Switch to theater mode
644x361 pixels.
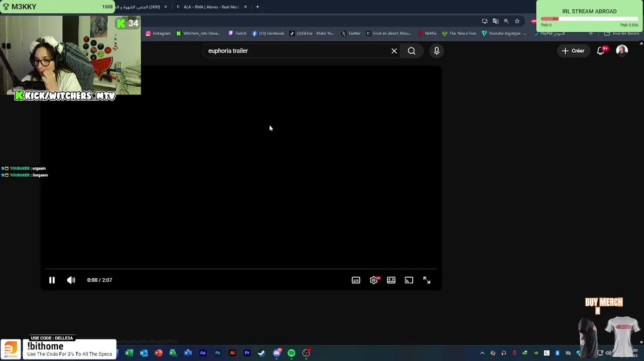pos(391,280)
